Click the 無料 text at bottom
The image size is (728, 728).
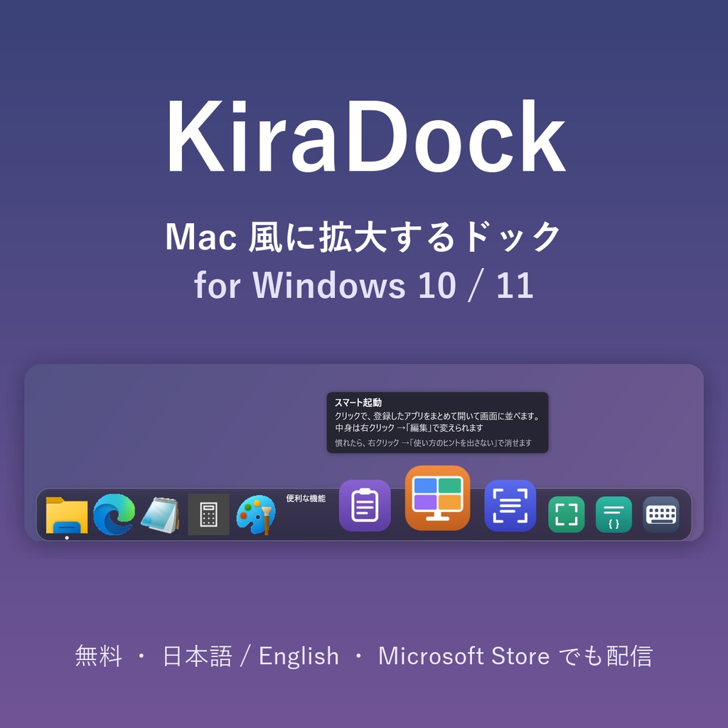click(98, 655)
